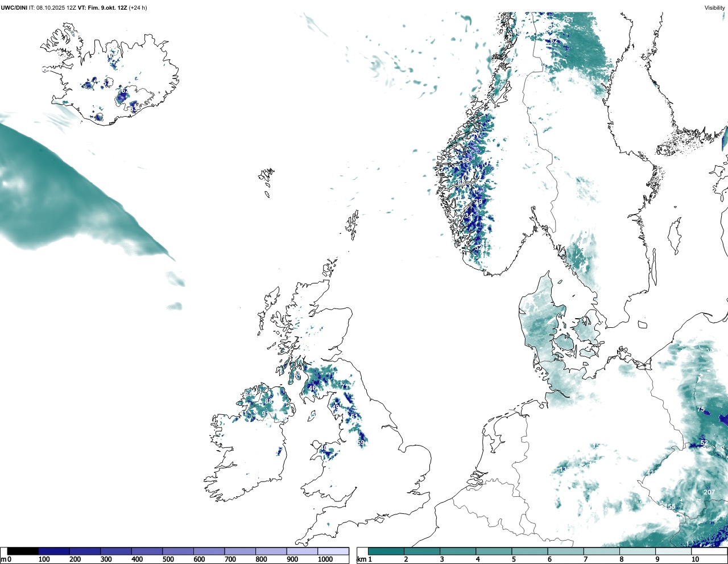Select the darkest blue swatch above 100 m label
The width and height of the screenshot is (728, 564).
(54, 551)
